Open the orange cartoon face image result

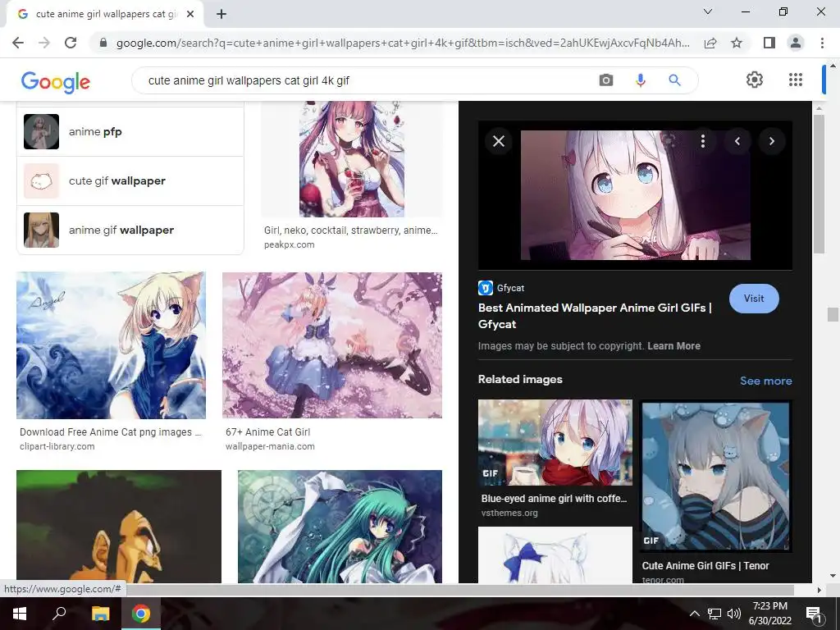(x=118, y=527)
